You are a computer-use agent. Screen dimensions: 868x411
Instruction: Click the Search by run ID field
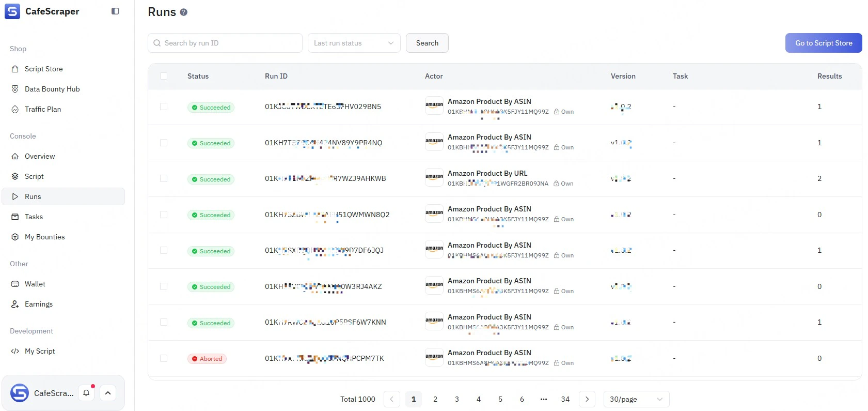pos(225,43)
